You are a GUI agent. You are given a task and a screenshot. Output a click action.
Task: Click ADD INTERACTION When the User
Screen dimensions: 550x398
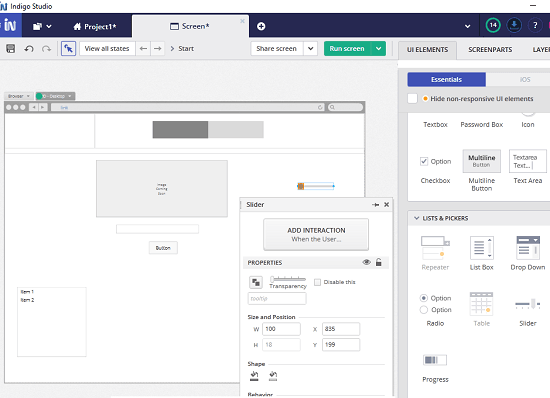[316, 235]
